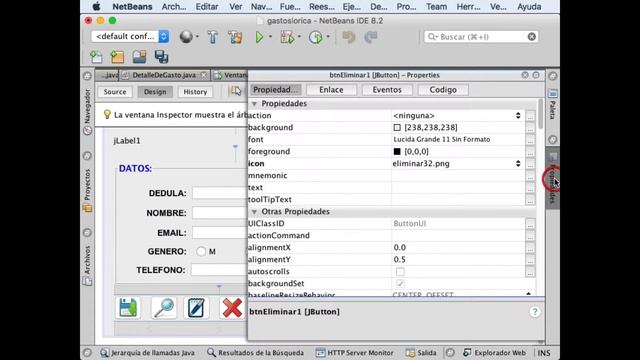Screen dimensions: 640x360
Task: Click the Edit notepad button in form
Action: coord(196,307)
